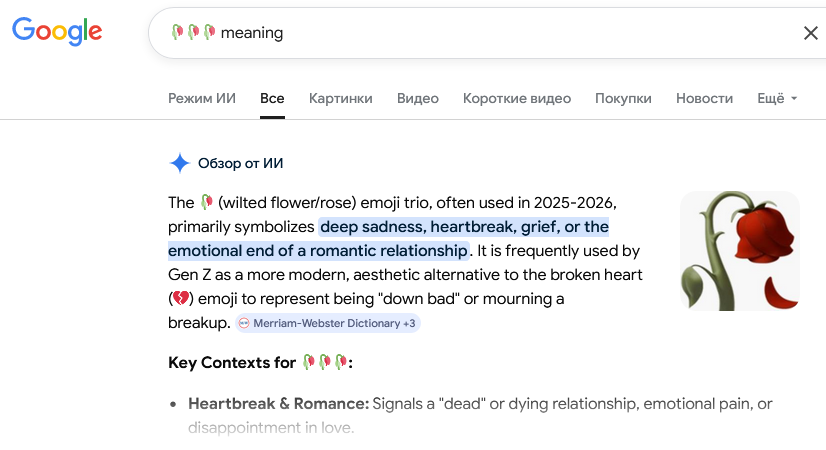This screenshot has height=450, width=826.
Task: Select the "Все" results tab
Action: pyautogui.click(x=272, y=98)
